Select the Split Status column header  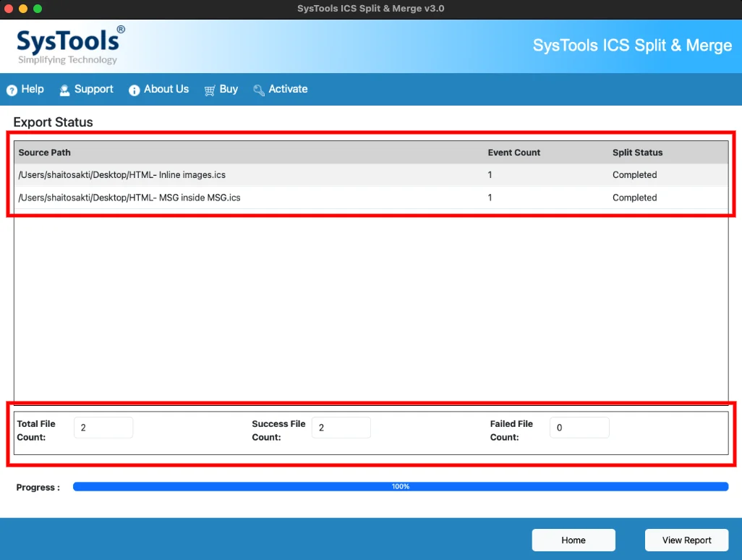click(x=637, y=153)
